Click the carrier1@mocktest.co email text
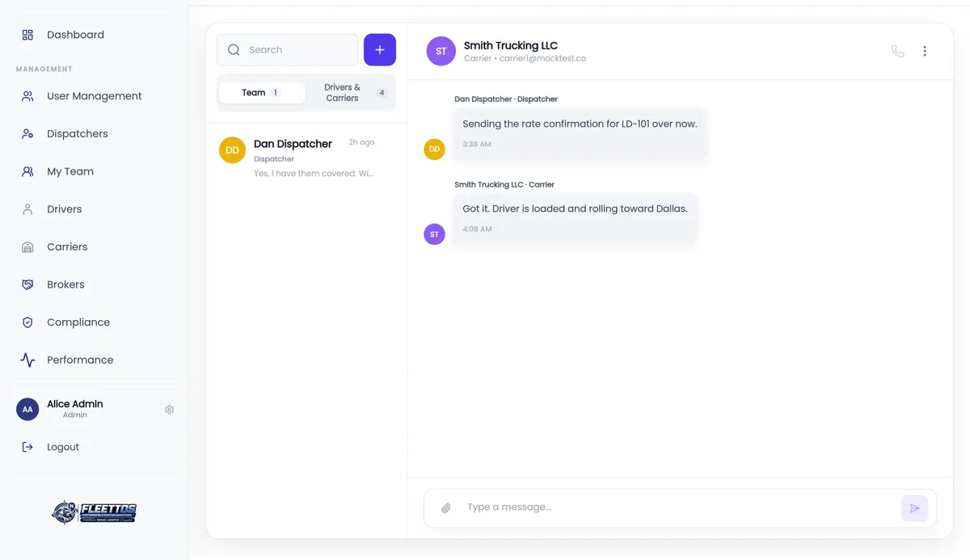 tap(542, 58)
